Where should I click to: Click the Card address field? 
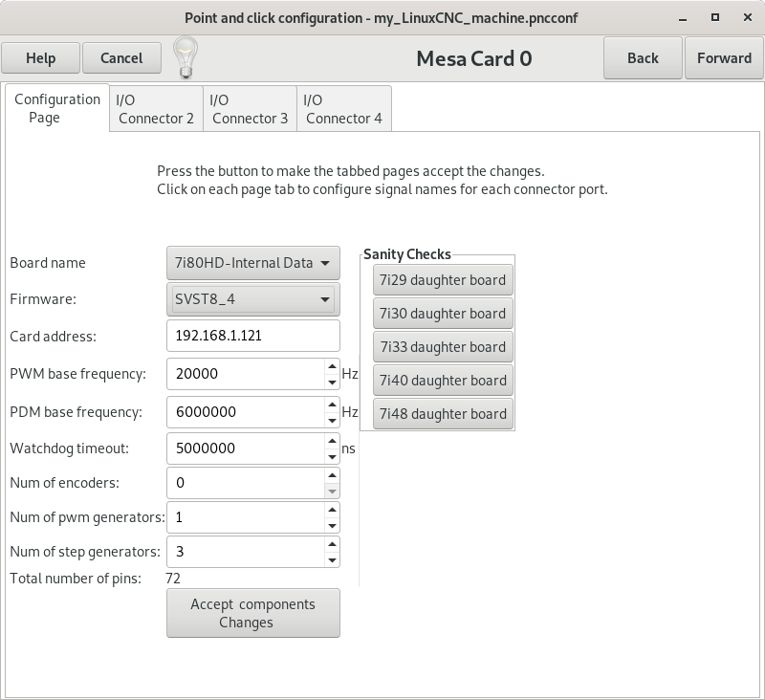pyautogui.click(x=253, y=336)
